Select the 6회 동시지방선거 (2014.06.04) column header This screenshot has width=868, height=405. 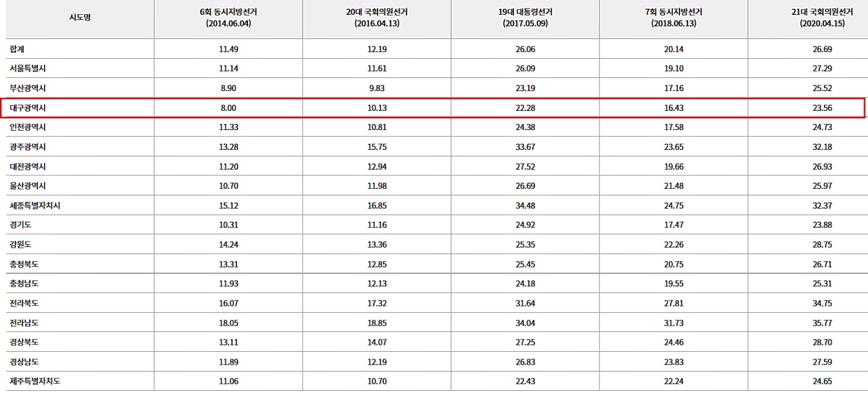tap(228, 17)
